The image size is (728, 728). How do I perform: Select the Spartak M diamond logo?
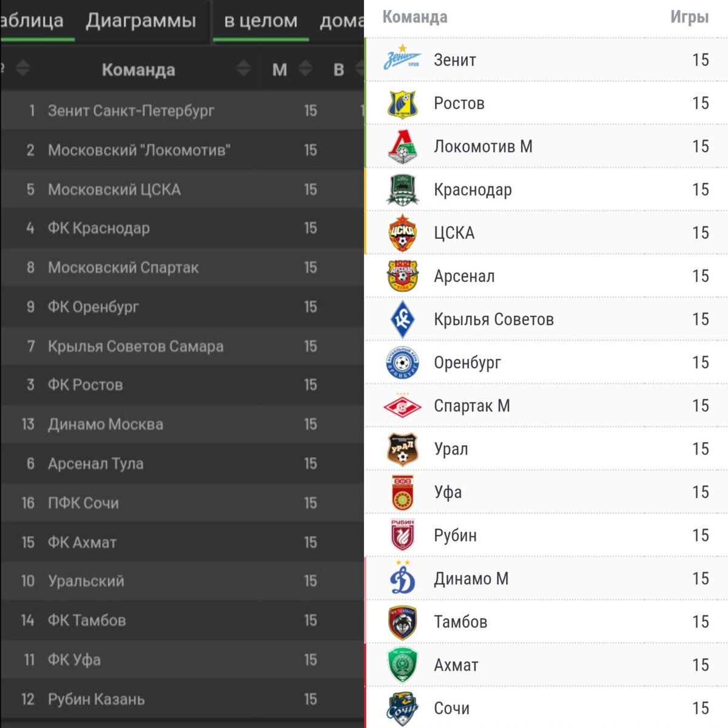coord(402,406)
